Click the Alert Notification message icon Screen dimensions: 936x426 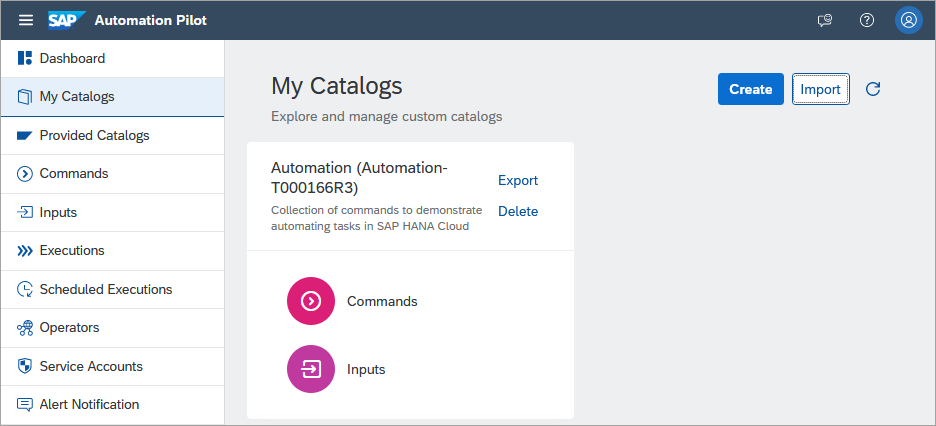pyautogui.click(x=24, y=405)
